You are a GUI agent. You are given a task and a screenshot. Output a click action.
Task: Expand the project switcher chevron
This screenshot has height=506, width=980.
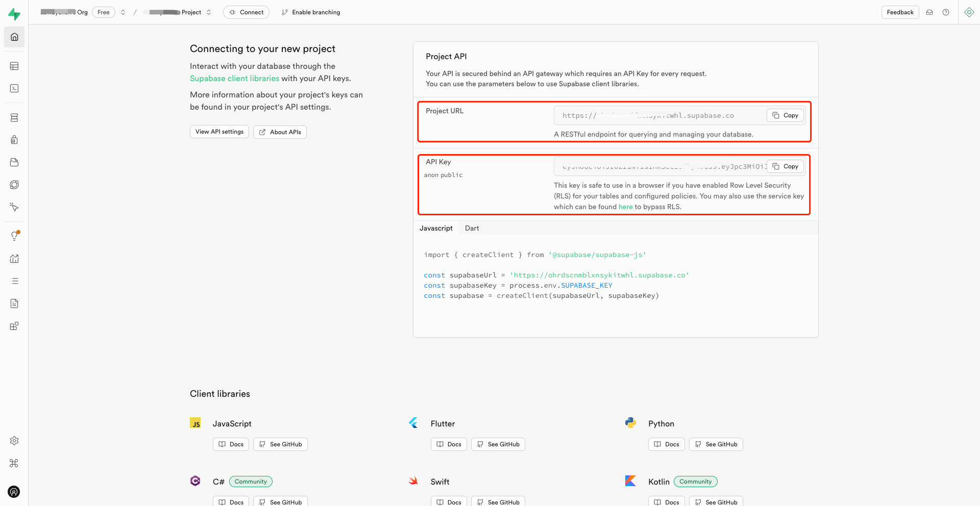pos(209,12)
